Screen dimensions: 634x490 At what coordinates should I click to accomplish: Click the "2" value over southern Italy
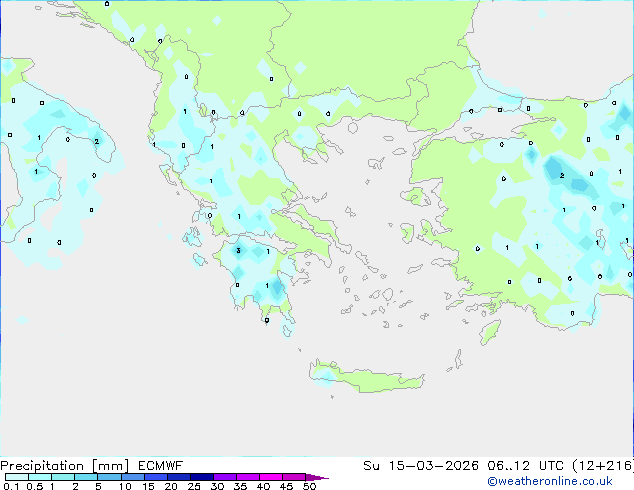(x=96, y=141)
